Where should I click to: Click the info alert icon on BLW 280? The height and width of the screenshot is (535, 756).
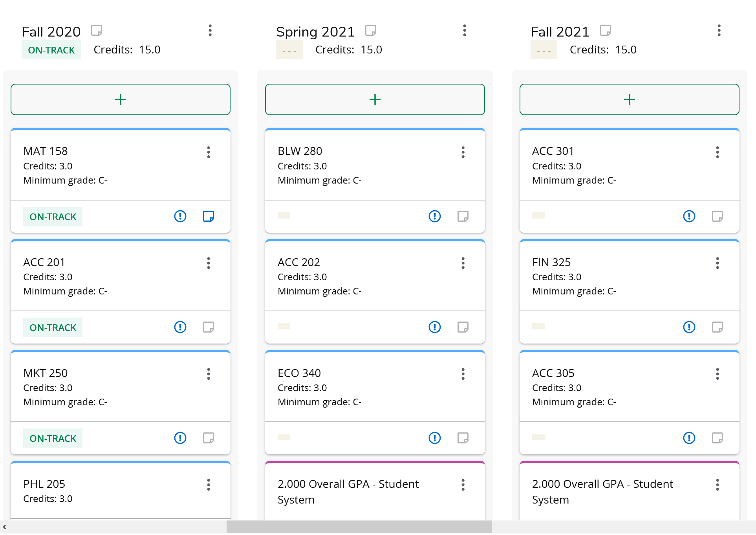(x=434, y=216)
